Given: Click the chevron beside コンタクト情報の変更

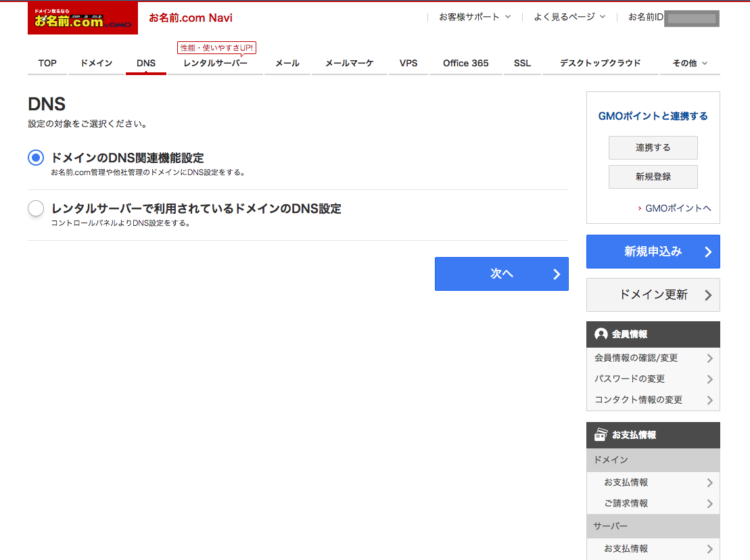Looking at the screenshot, I should (710, 400).
